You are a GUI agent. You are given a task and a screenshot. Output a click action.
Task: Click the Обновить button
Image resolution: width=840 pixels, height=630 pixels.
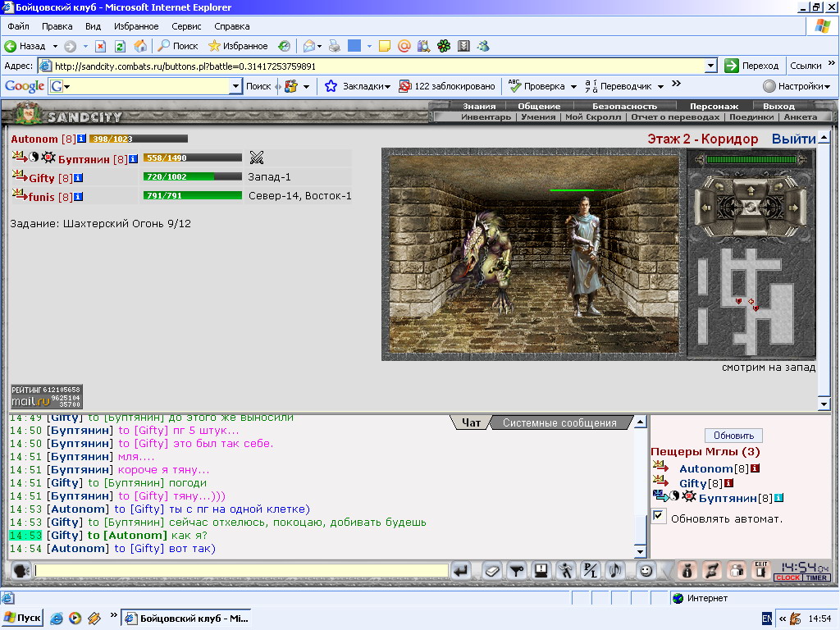tap(733, 436)
